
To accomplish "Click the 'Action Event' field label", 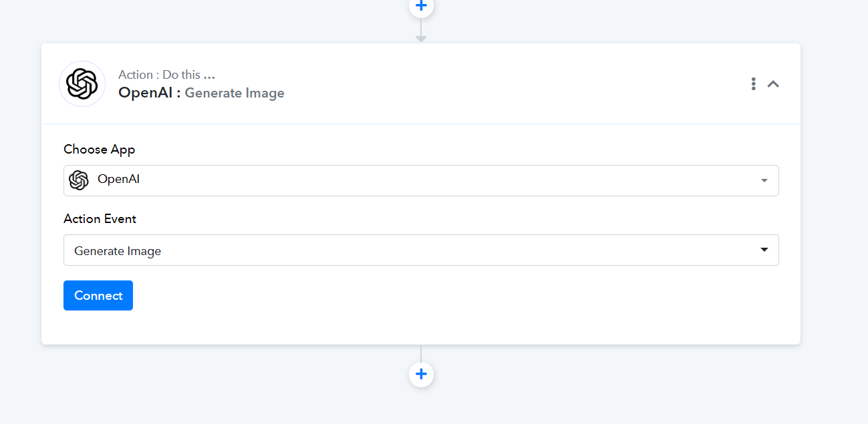I will pyautogui.click(x=100, y=218).
